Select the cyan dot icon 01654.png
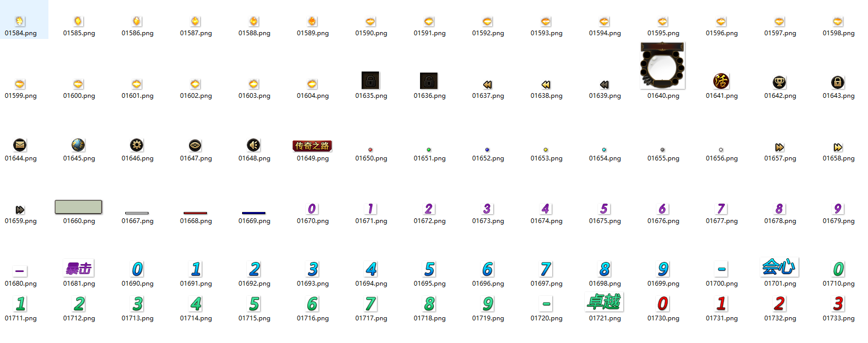The image size is (868, 343). click(604, 149)
